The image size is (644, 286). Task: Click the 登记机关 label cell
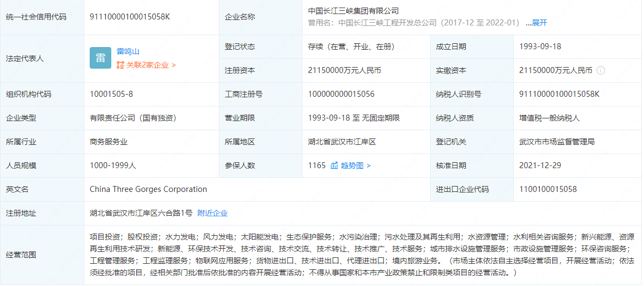[472, 142]
